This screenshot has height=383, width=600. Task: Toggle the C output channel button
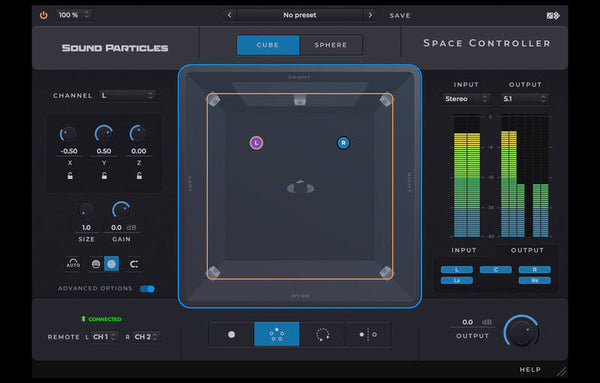[496, 270]
